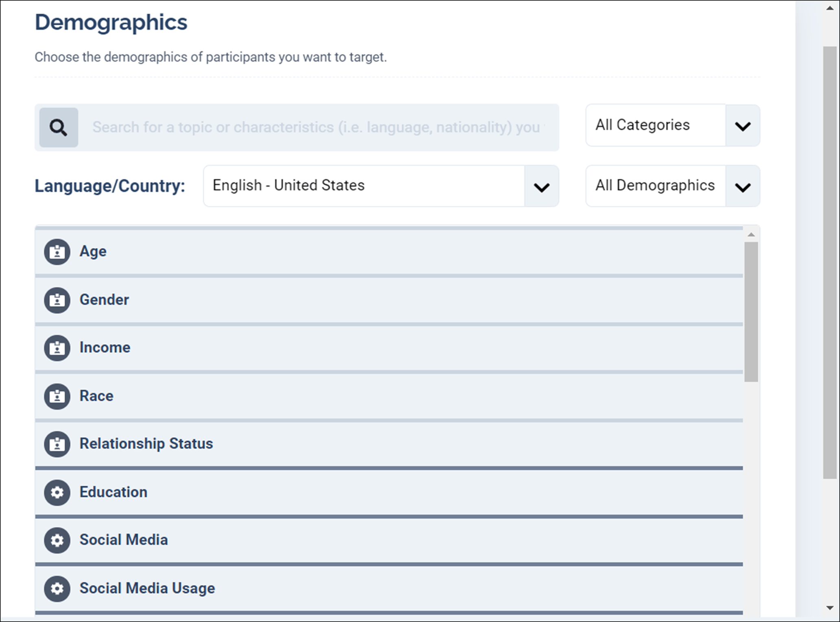Click the demographics list scrollbar thumb
The width and height of the screenshot is (840, 622).
point(751,312)
